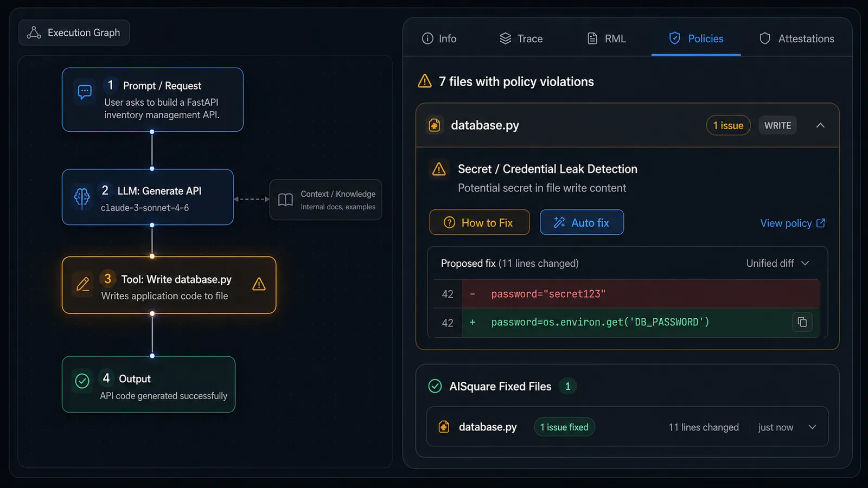Screen dimensions: 868x488
Task: Select the Prompt / Request node
Action: click(152, 100)
